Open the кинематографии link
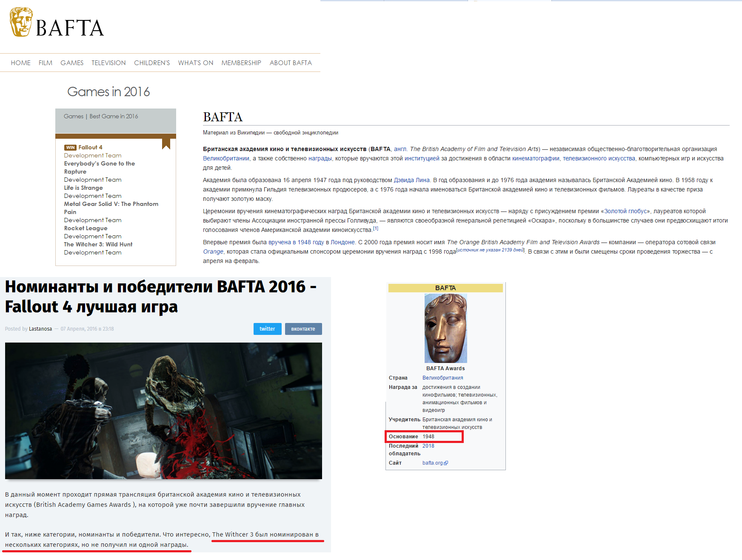Viewport: 742px width, 560px height. (536, 158)
